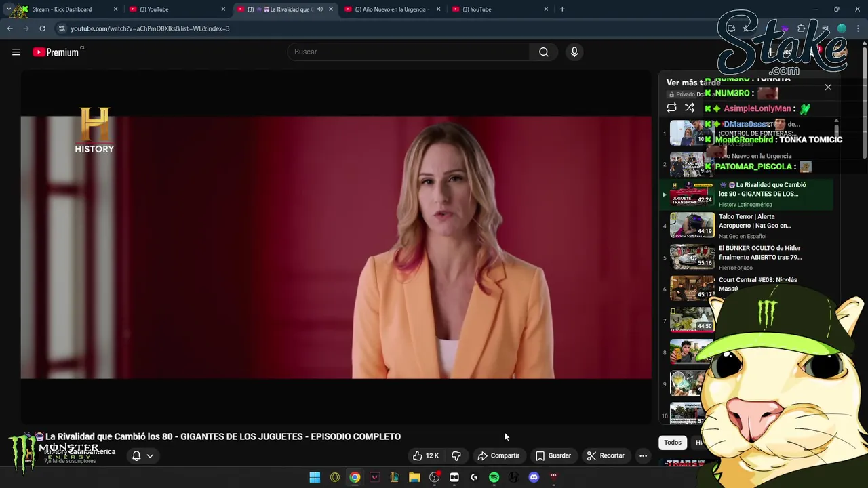Screen dimensions: 868x488
Task: Dislike the video
Action: click(456, 455)
